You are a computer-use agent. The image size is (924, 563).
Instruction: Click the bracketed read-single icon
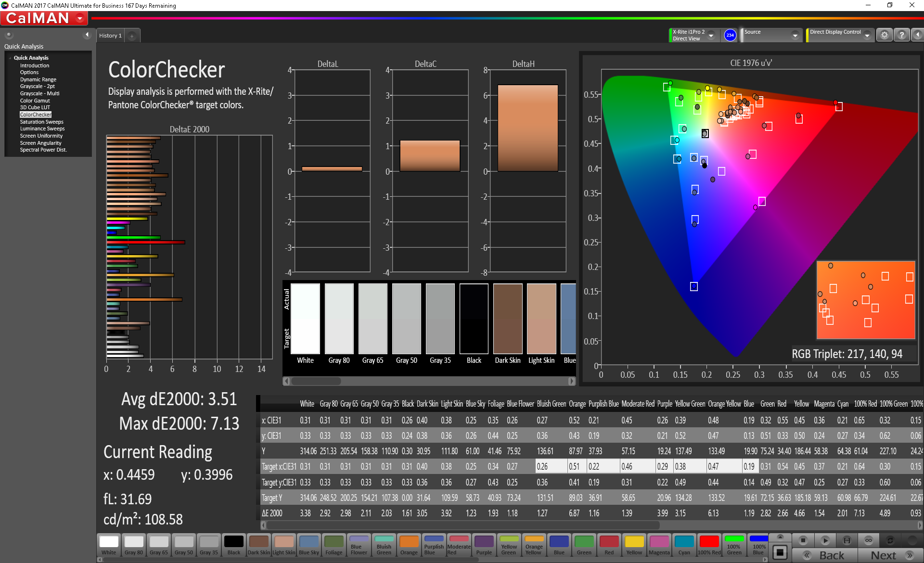click(847, 540)
